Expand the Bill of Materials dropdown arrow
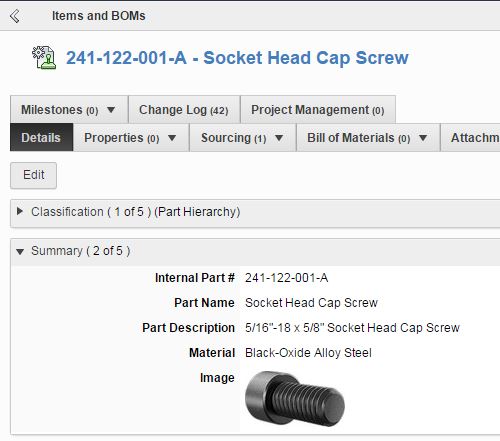This screenshot has height=441, width=500. [x=423, y=138]
